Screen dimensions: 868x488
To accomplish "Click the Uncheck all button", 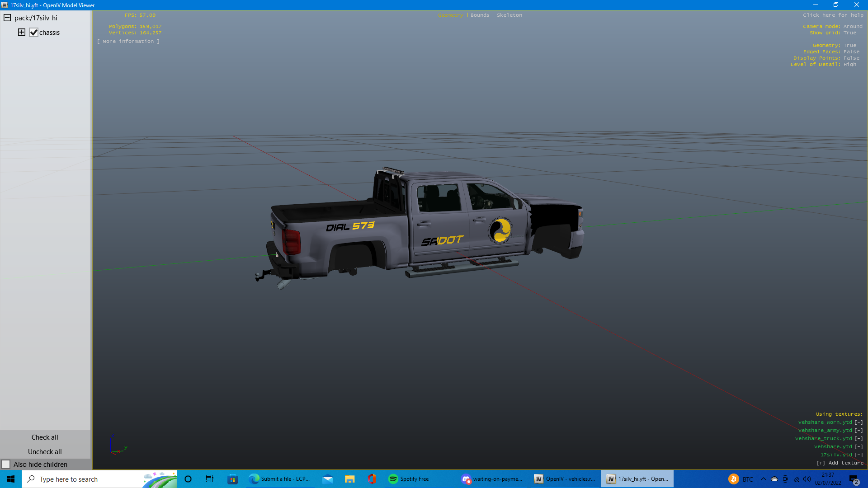I will pyautogui.click(x=45, y=451).
